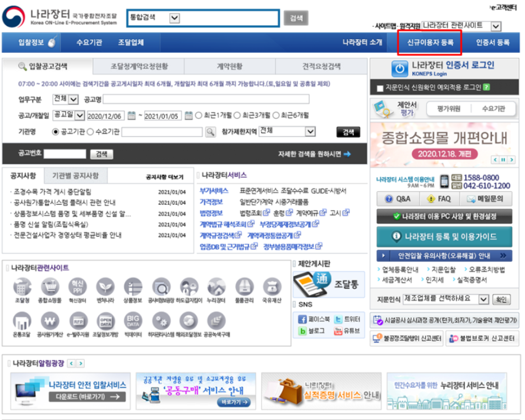Pause the banner slideshow rotation
The image size is (525, 420).
(503, 160)
